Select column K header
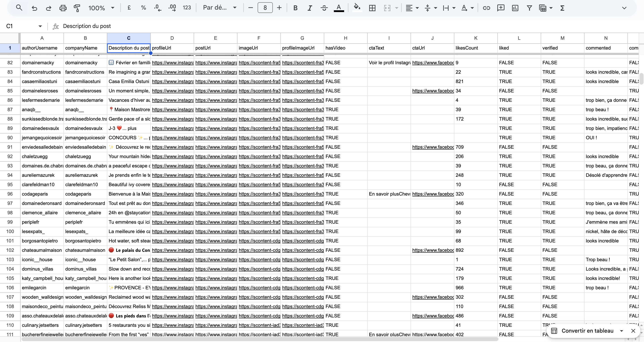This screenshot has width=644, height=342. click(x=475, y=38)
